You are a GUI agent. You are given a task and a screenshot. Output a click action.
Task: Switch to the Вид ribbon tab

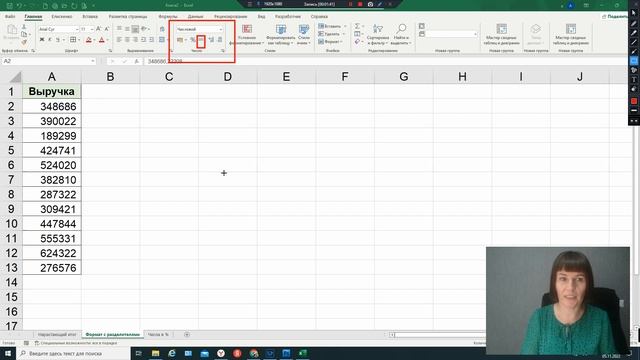262,16
